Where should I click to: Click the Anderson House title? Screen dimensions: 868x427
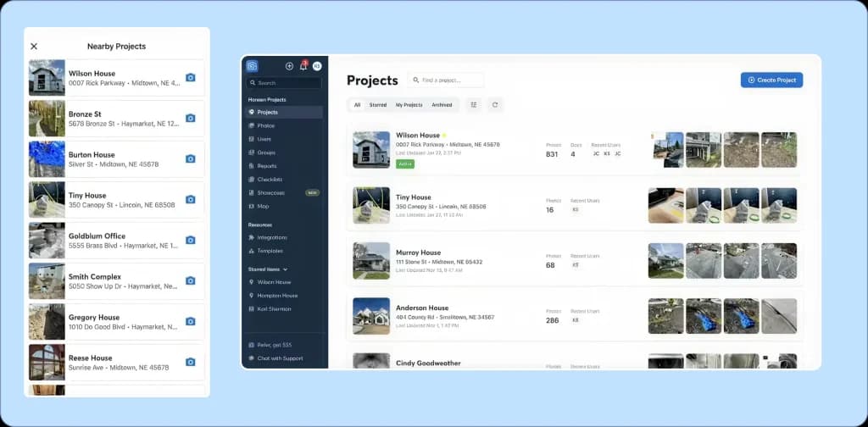click(x=422, y=308)
